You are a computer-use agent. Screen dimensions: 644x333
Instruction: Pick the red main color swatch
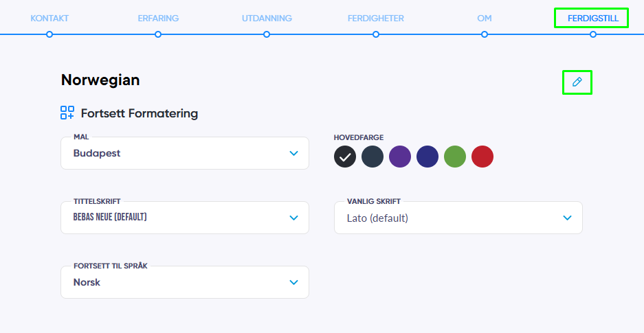tap(482, 157)
